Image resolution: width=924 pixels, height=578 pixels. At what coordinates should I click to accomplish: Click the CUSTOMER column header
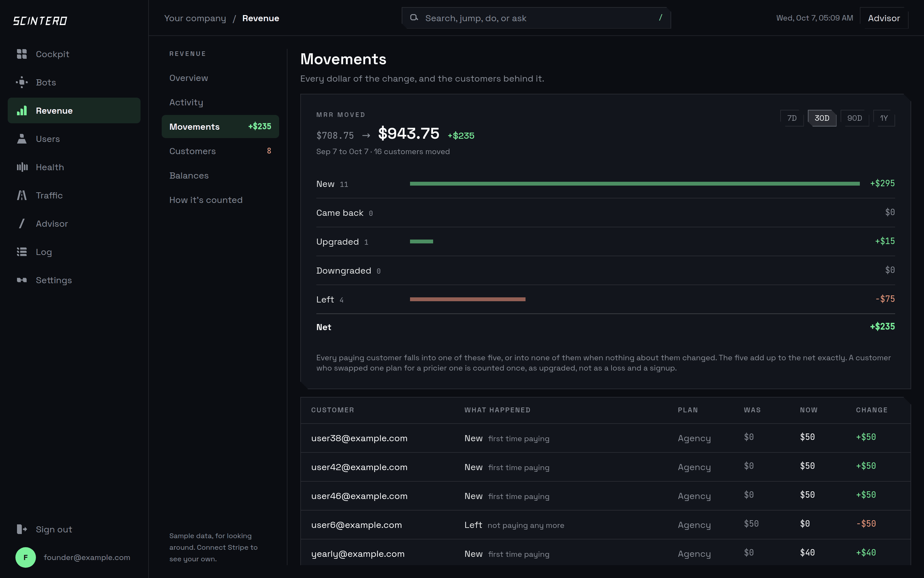(x=333, y=410)
